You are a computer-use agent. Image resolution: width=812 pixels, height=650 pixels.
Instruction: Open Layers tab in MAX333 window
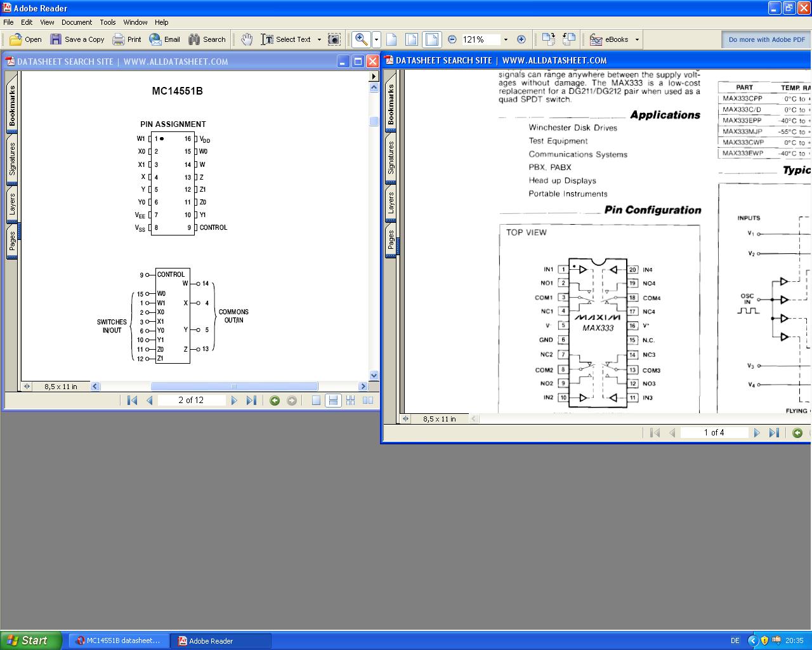click(x=391, y=203)
